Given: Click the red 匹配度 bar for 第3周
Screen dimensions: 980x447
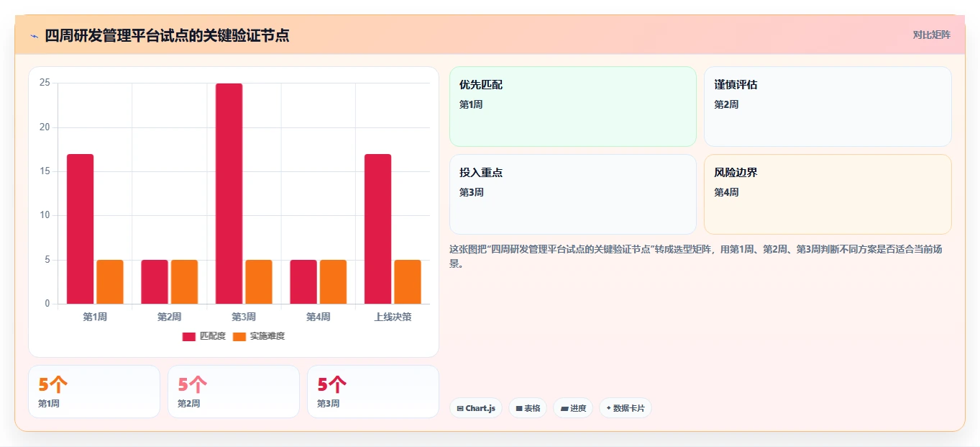Looking at the screenshot, I should point(229,194).
